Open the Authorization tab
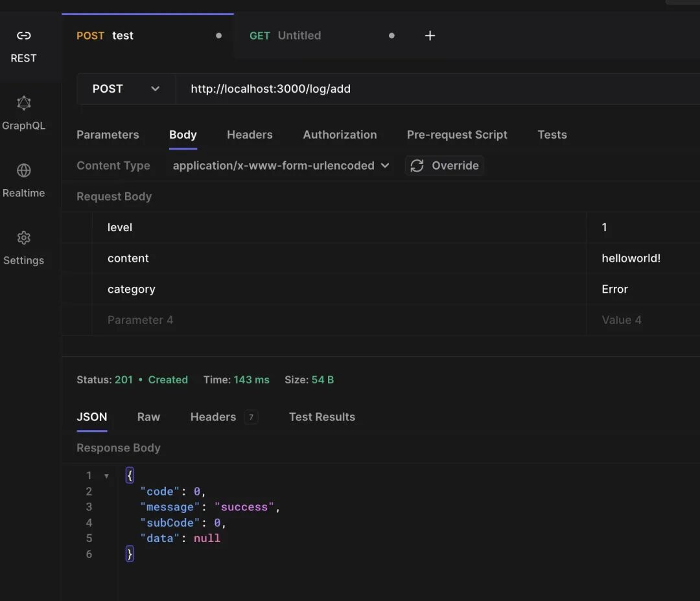 click(x=340, y=135)
